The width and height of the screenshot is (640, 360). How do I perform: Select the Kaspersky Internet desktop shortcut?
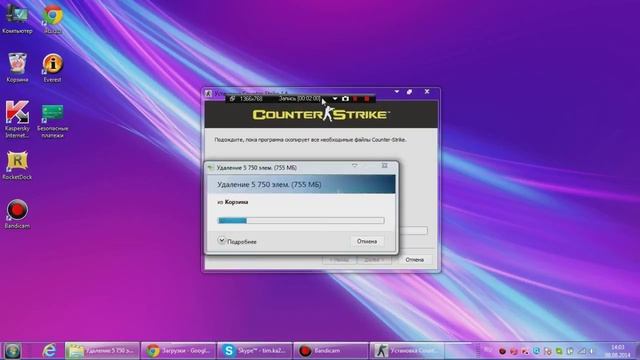pos(17,119)
